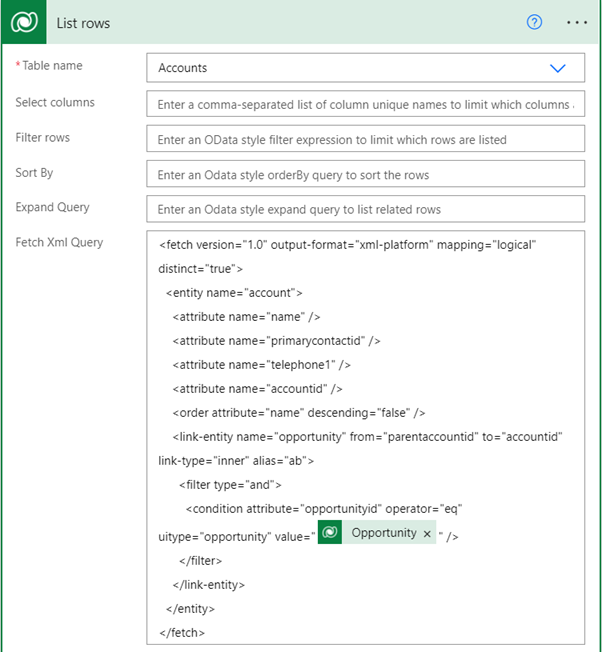Click the 'Filter rows' label
Screen dimensions: 602x652
[x=42, y=138]
